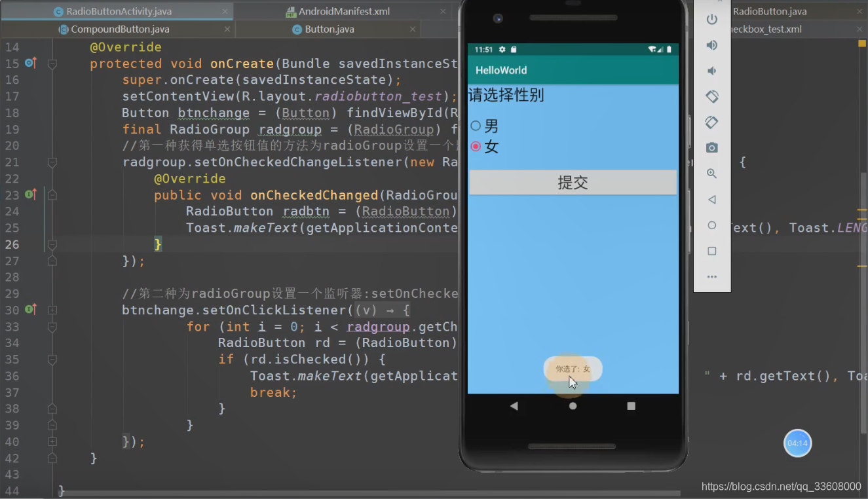Tap the phone's home navigation button
This screenshot has width=868, height=499.
coord(573,406)
